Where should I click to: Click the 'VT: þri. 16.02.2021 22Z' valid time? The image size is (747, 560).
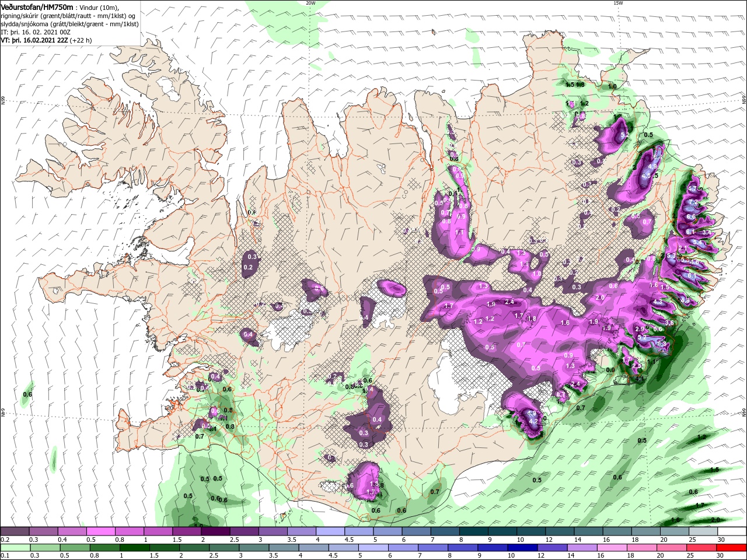(34, 40)
